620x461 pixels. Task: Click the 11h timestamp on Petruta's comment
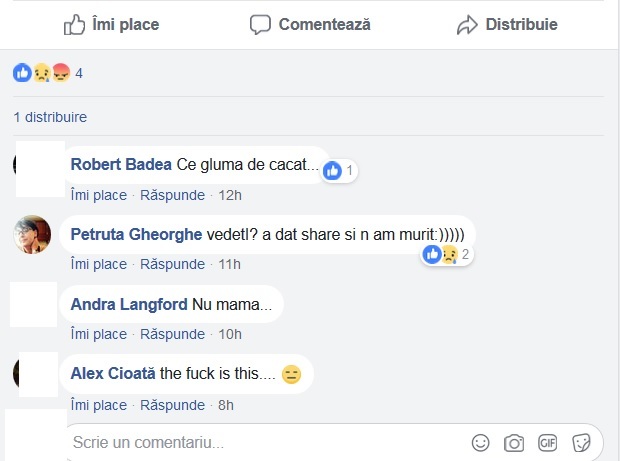click(229, 264)
